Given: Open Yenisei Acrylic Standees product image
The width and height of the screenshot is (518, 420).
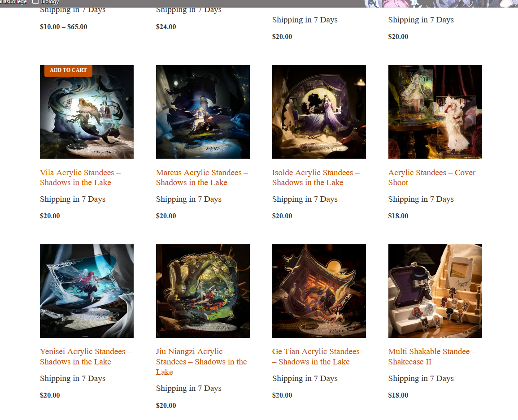Looking at the screenshot, I should tap(87, 291).
